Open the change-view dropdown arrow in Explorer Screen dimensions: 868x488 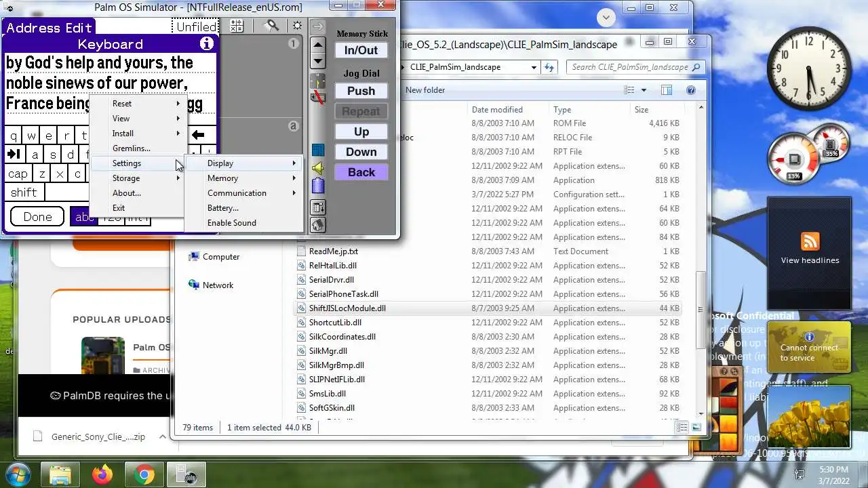point(644,90)
